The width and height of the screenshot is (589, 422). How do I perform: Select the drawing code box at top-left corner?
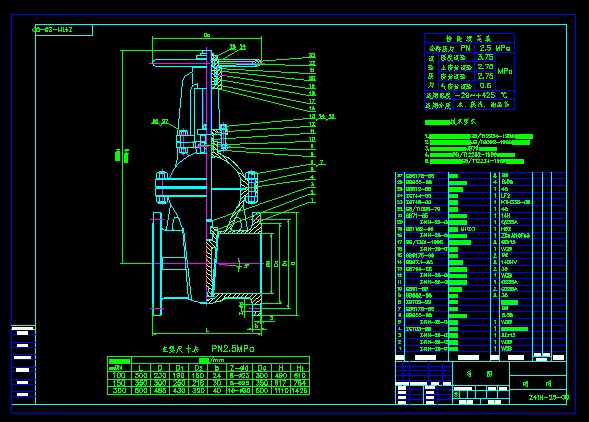[x=63, y=30]
